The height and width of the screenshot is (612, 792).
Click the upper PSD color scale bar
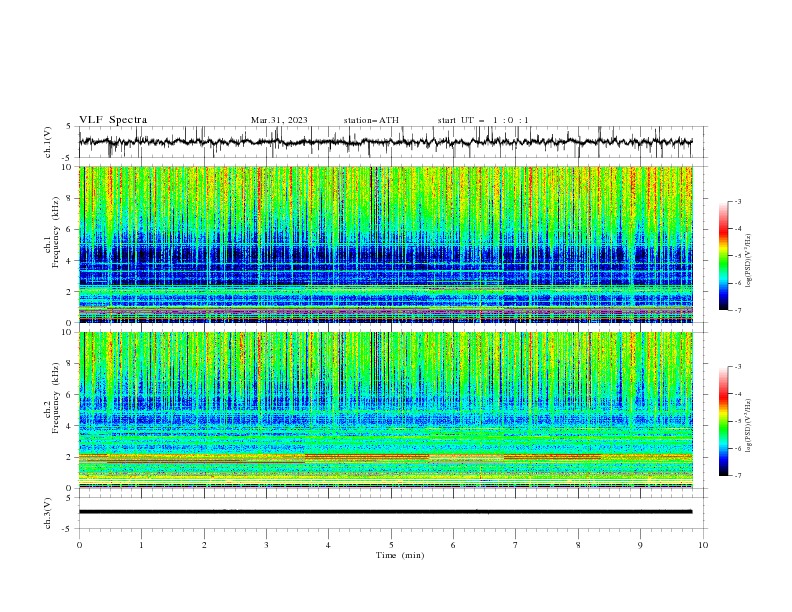723,256
